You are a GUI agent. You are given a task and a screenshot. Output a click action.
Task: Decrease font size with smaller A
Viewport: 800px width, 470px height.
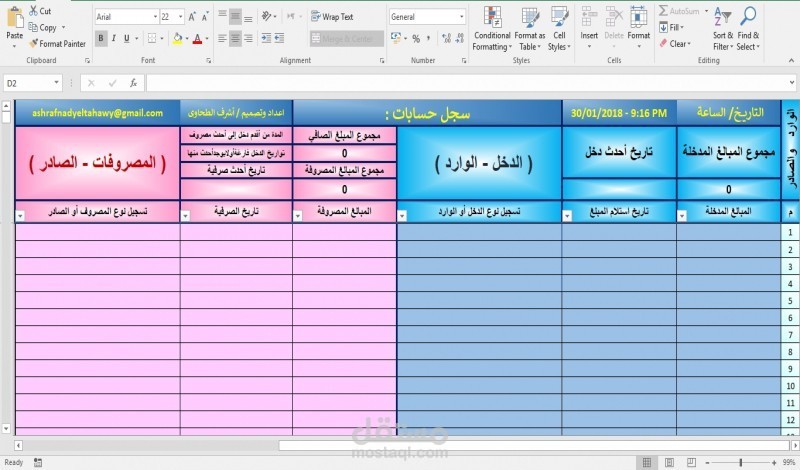[205, 17]
